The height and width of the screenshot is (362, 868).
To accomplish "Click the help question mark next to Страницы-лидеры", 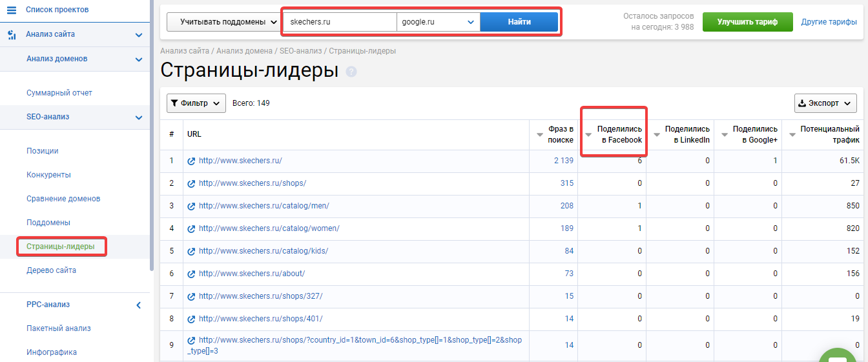I will coord(351,72).
